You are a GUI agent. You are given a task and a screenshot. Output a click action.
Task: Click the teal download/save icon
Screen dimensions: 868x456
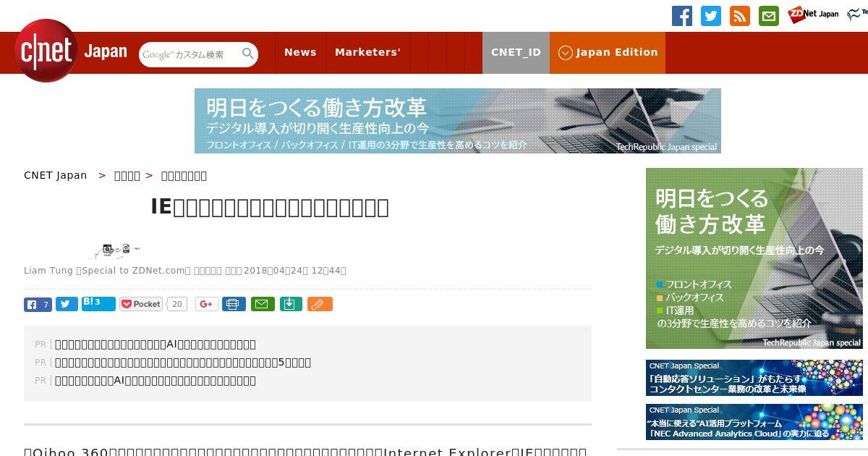[x=290, y=304]
